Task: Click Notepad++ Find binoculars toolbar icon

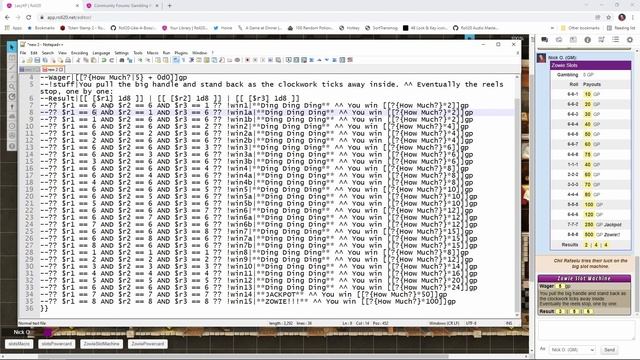Action: pos(122,60)
